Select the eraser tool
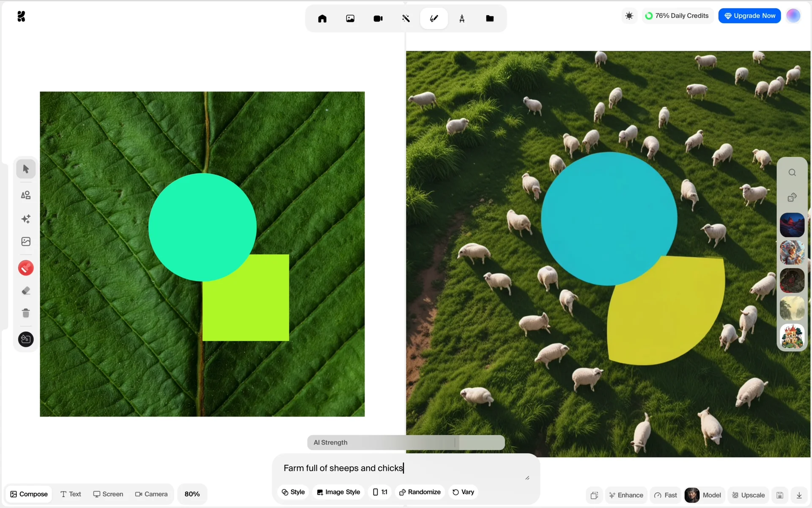The image size is (812, 508). click(x=26, y=291)
